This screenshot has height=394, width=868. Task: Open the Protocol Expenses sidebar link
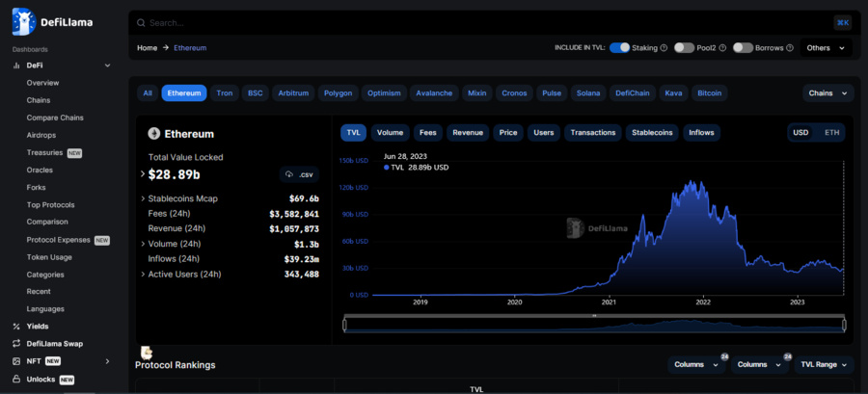tap(58, 240)
